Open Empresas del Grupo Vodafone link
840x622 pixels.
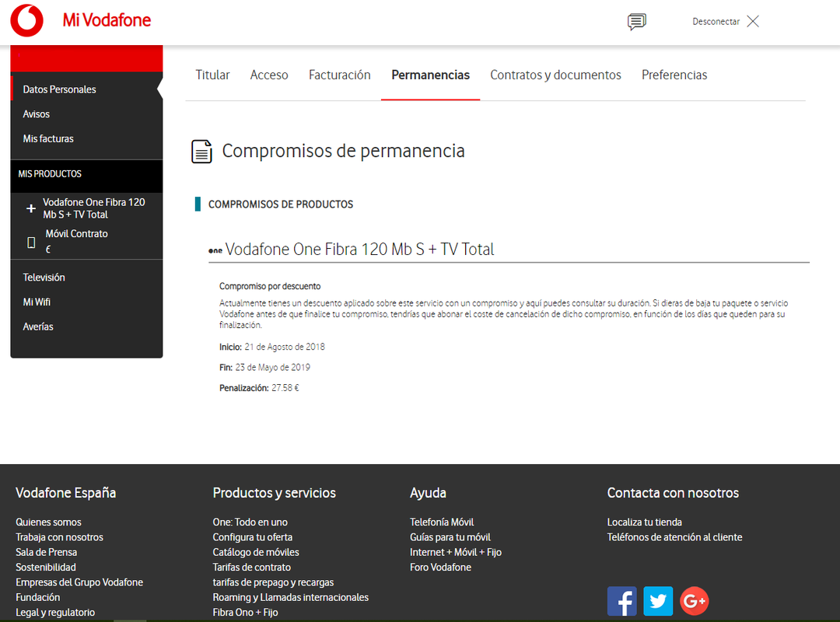coord(79,582)
